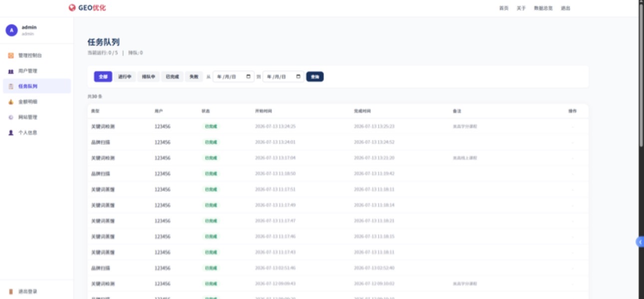Click the 备注 column header
The width and height of the screenshot is (644, 299).
click(457, 111)
